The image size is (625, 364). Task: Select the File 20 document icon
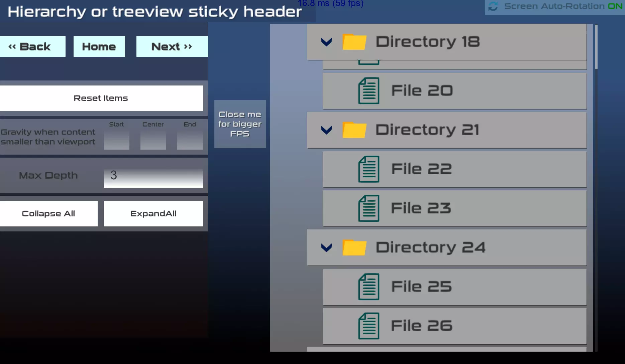click(x=368, y=90)
